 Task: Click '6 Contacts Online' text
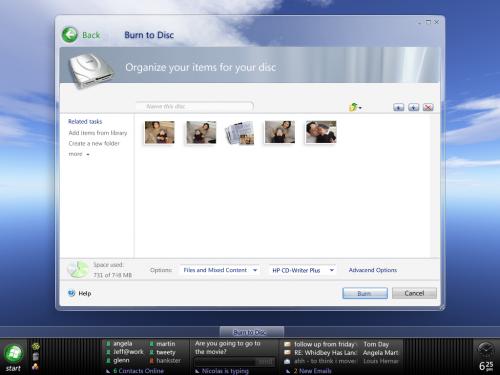coord(138,371)
